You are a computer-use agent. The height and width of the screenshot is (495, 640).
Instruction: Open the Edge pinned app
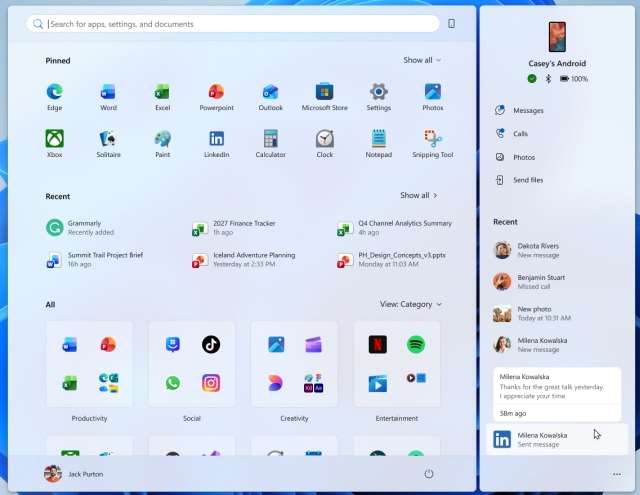tap(55, 97)
